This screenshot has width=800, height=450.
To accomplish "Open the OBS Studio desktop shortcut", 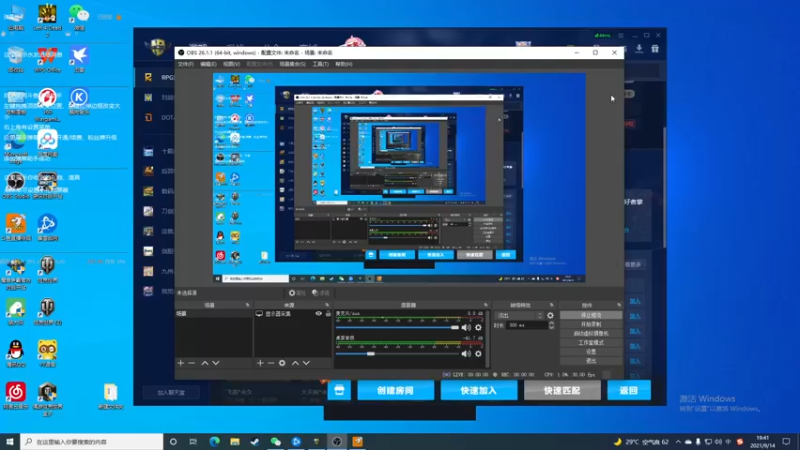I will click(16, 186).
